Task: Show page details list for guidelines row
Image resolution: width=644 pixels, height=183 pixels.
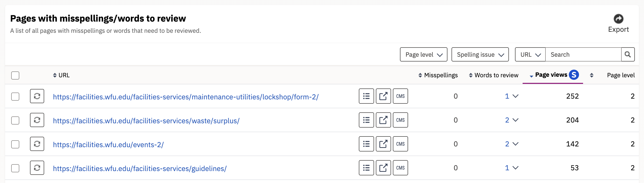Action: click(x=366, y=168)
